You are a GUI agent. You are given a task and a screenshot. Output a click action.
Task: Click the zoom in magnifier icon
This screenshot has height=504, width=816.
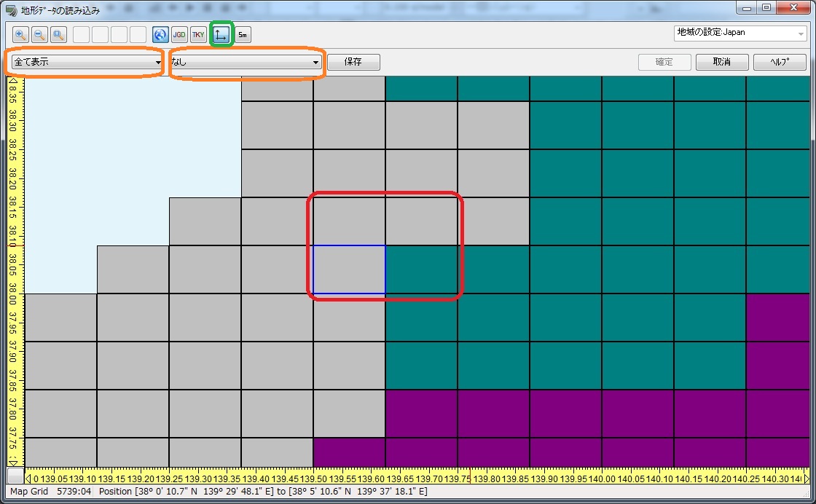tap(20, 35)
